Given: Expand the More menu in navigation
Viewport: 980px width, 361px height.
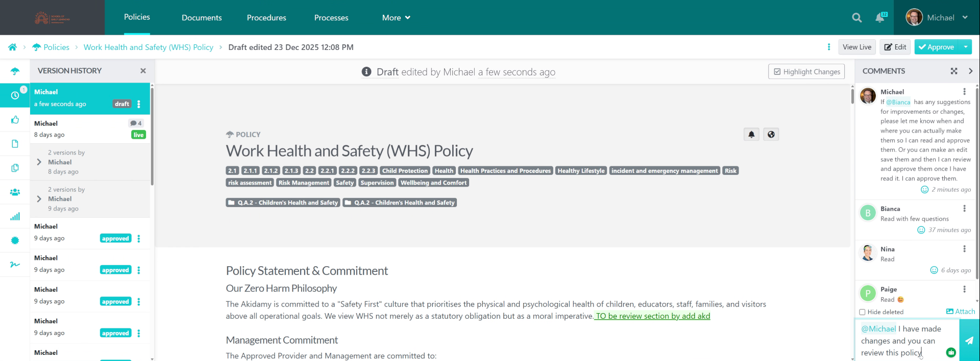Looking at the screenshot, I should click(x=396, y=18).
